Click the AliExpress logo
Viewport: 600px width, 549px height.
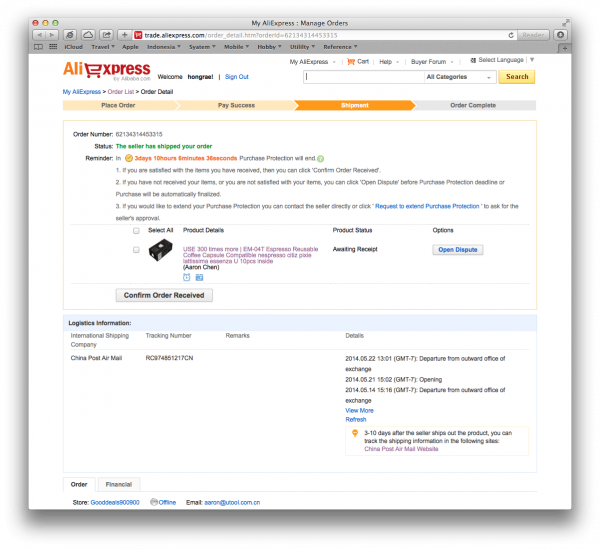coord(107,71)
